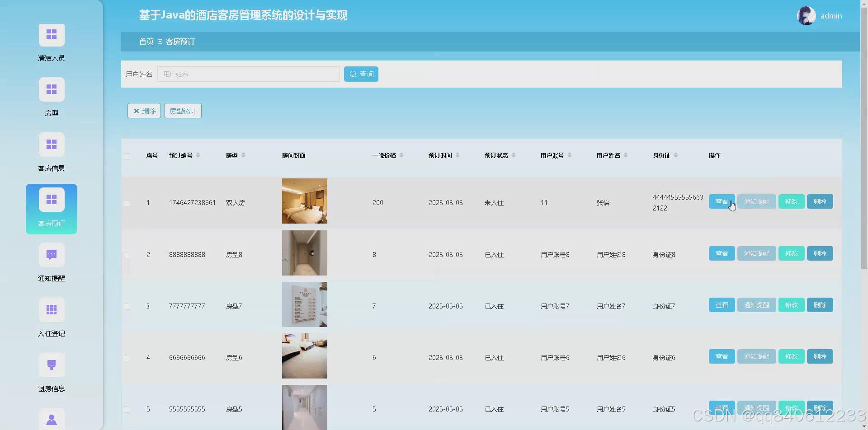The width and height of the screenshot is (868, 430).
Task: Open 通知提醒 from the sidebar speech-bubble icon
Action: click(51, 254)
